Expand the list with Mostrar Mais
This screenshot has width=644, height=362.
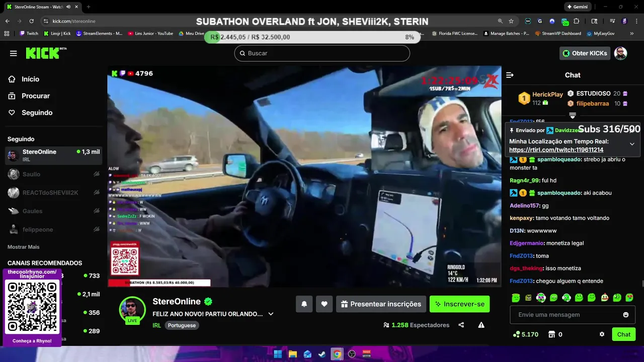[x=23, y=247]
